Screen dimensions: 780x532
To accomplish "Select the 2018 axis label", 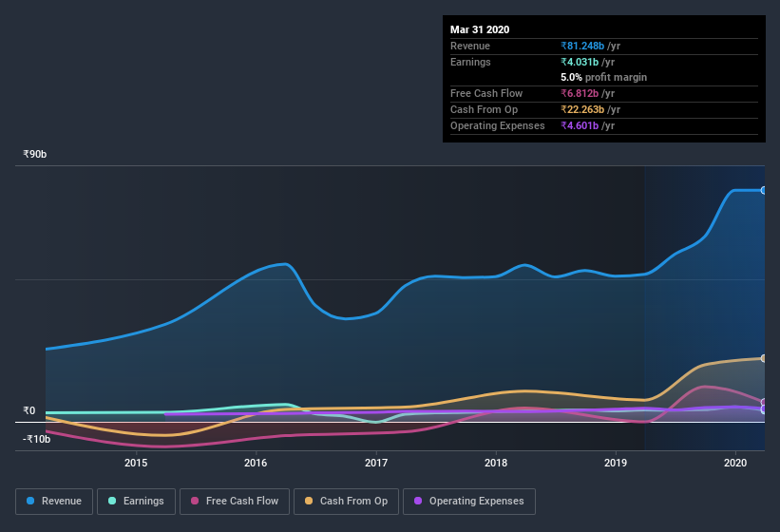I will (x=496, y=463).
